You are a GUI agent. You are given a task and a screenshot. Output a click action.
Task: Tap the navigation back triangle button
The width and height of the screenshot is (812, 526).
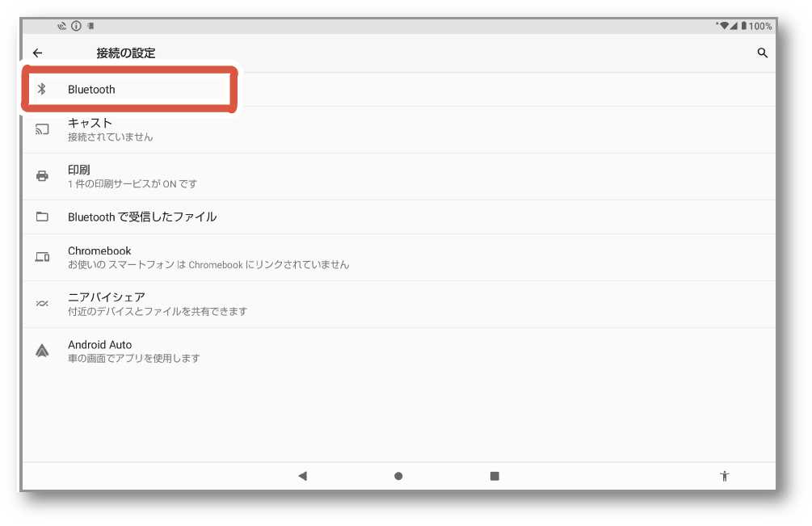[x=303, y=476]
